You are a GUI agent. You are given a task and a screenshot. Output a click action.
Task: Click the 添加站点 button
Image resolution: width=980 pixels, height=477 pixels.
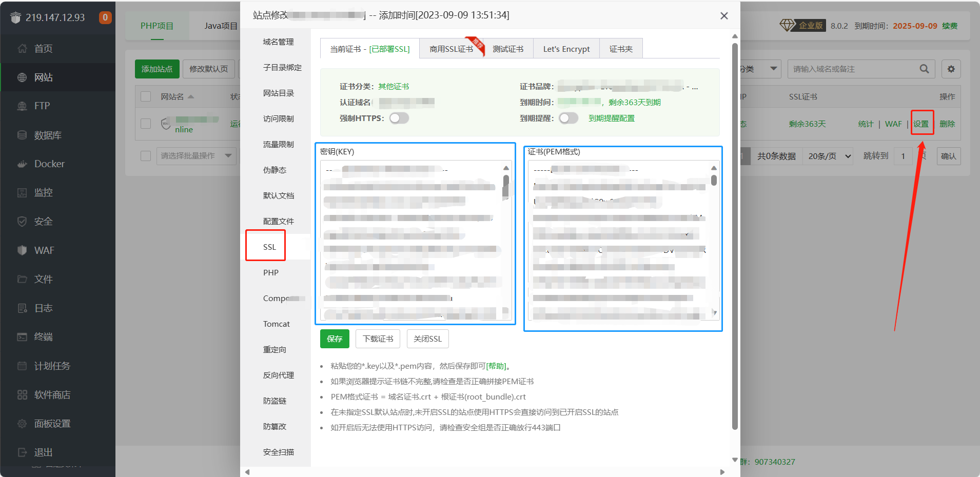(x=157, y=69)
